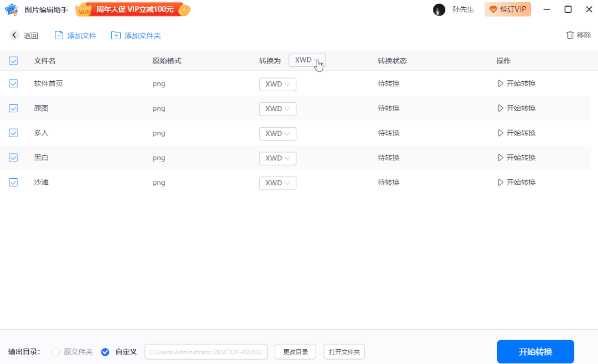This screenshot has width=598, height=364.
Task: Uncheck the 黑白 file checkbox
Action: 14,158
